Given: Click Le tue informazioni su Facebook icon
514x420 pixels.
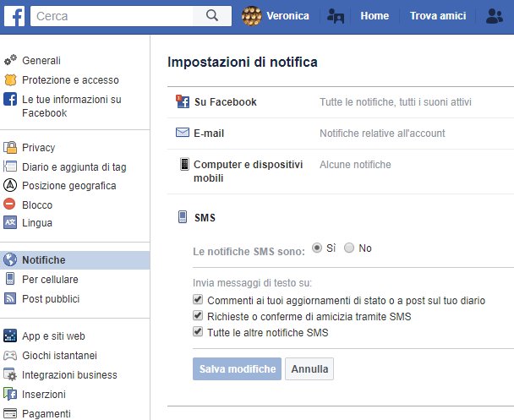Looking at the screenshot, I should 10,99.
